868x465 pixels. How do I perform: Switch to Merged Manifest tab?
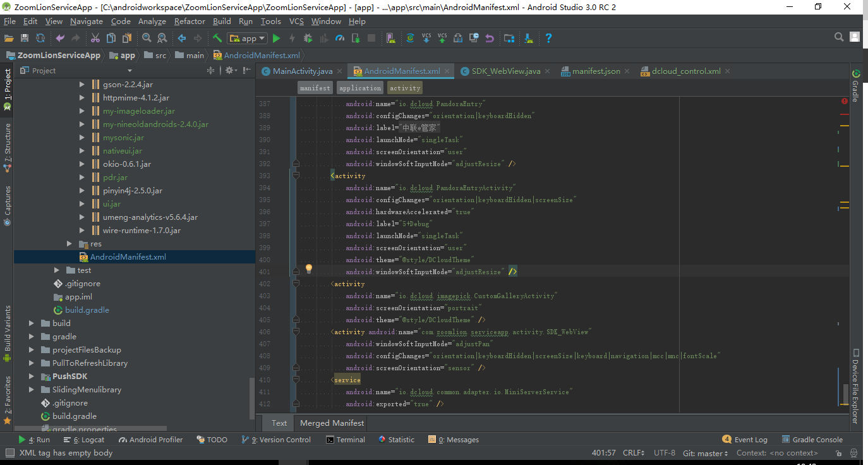coord(332,423)
